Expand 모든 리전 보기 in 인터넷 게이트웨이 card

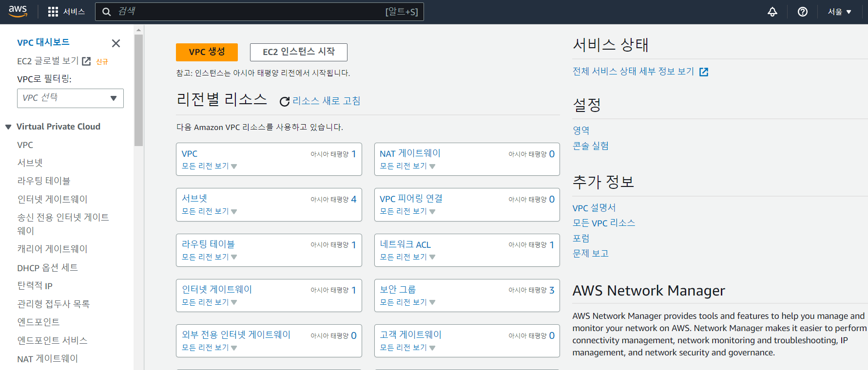coord(209,302)
